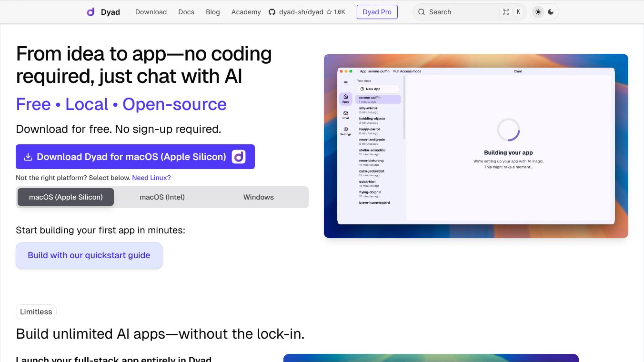Click the K key hint in Search

pos(518,12)
